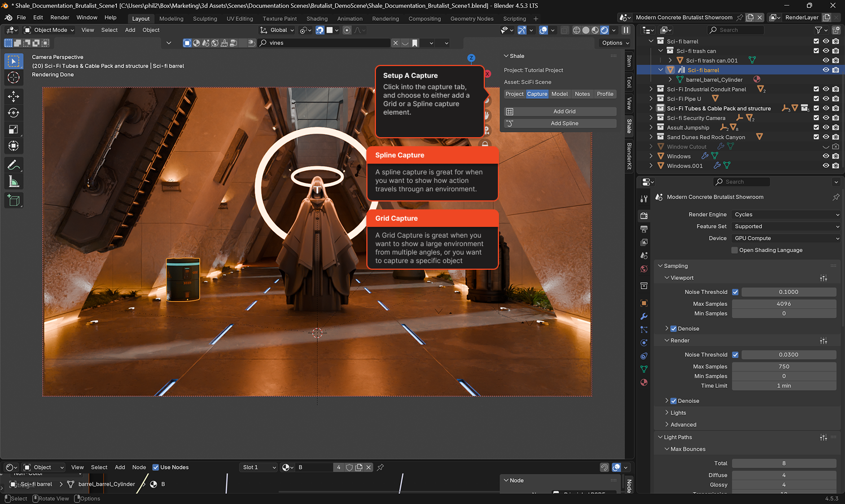Open the Object Data properties tab icon
The height and width of the screenshot is (504, 845).
coord(644,369)
